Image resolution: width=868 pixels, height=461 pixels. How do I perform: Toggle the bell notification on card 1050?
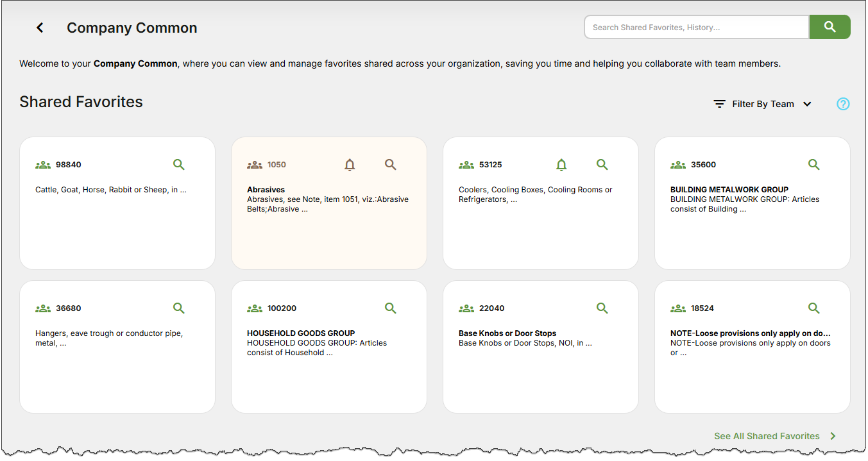(350, 165)
